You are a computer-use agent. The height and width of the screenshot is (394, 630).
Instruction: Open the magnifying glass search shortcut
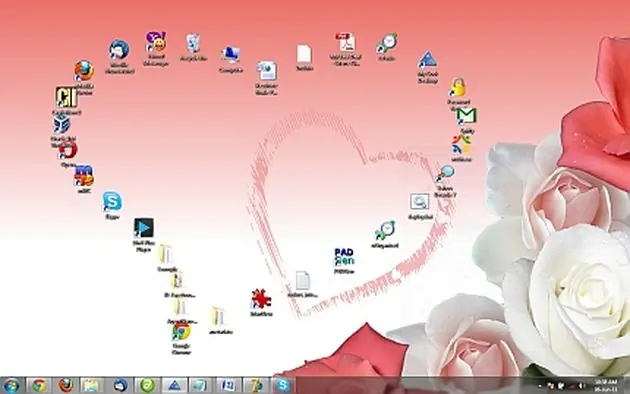(x=445, y=174)
